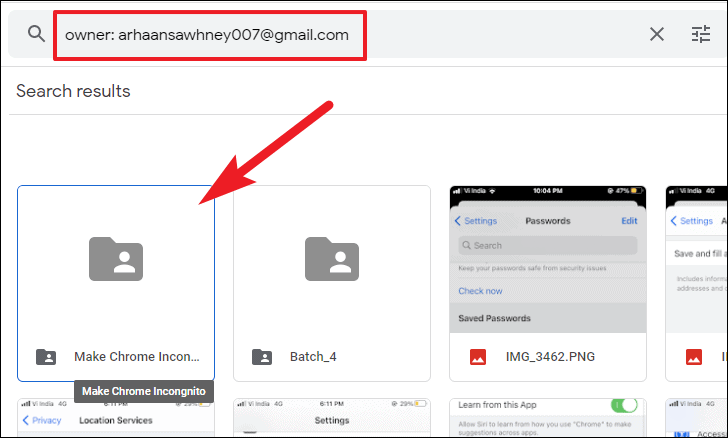Open the Location Services screenshot thumbnail
This screenshot has height=438, width=728.
pos(116,417)
